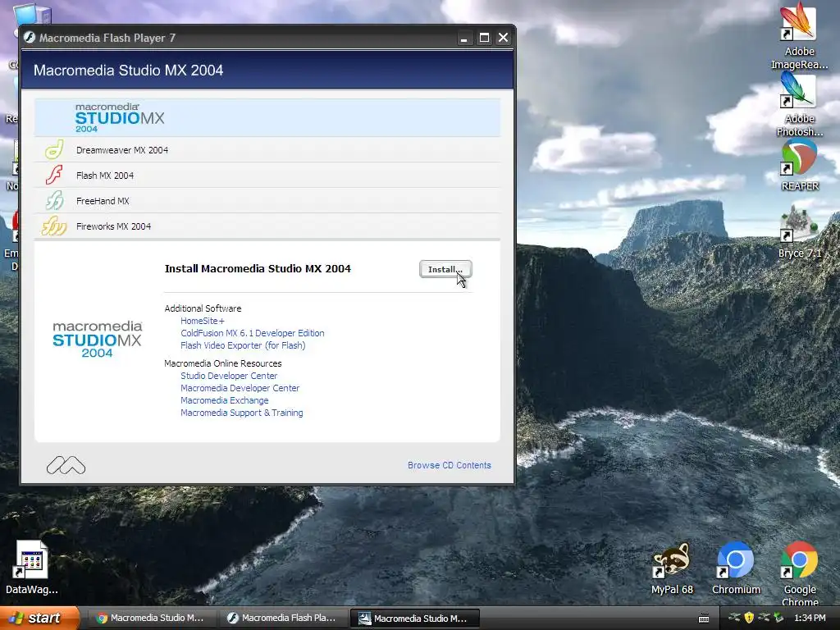Close the Macromedia Flash Player 7 window
The image size is (840, 630).
(x=503, y=38)
